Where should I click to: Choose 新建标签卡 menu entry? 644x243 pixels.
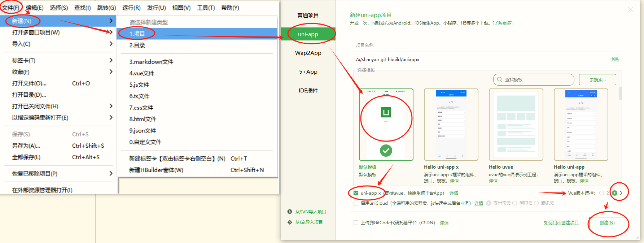coord(197,159)
